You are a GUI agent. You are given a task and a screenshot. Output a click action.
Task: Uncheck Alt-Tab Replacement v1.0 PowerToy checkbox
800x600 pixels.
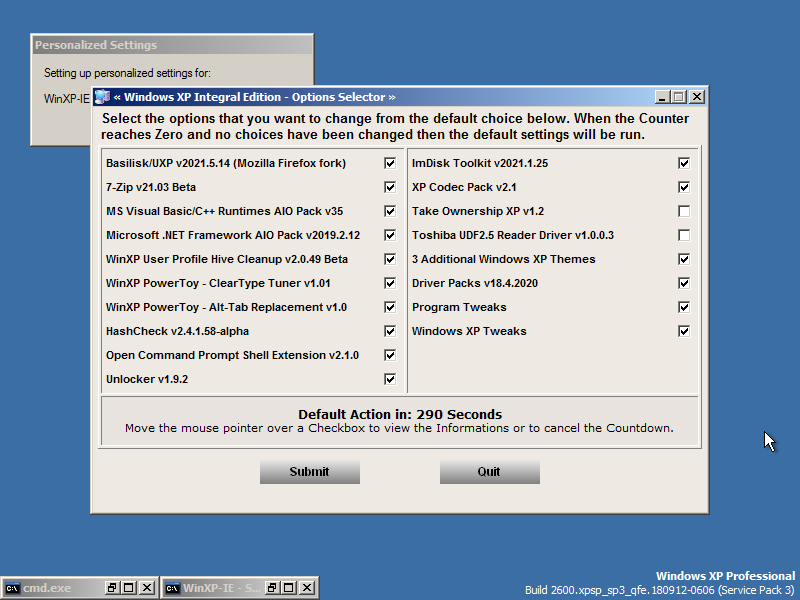[x=390, y=307]
